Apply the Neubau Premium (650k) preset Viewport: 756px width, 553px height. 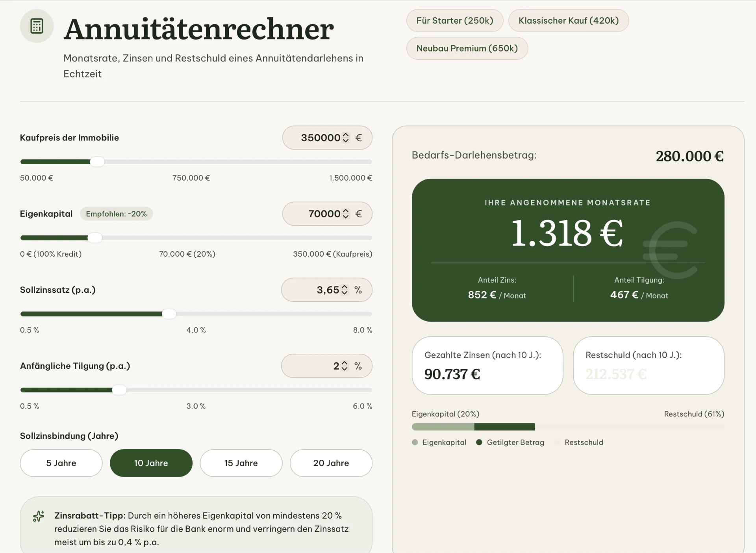point(467,48)
